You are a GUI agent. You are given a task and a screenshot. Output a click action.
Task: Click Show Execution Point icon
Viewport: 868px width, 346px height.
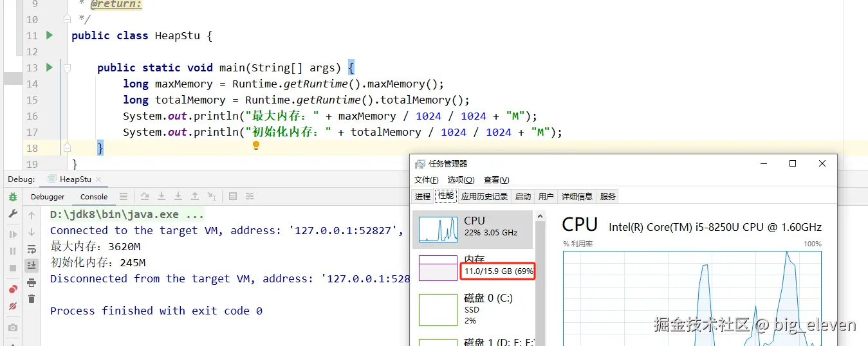[x=145, y=197]
